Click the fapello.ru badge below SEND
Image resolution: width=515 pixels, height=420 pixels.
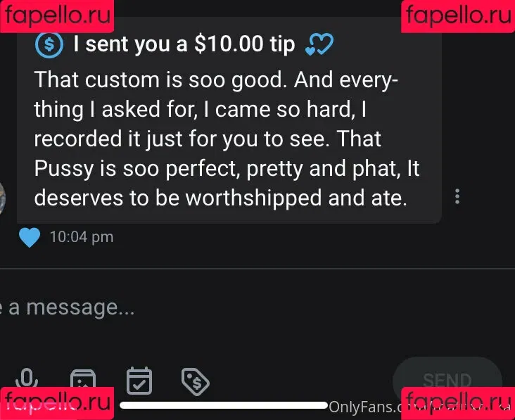pos(458,403)
